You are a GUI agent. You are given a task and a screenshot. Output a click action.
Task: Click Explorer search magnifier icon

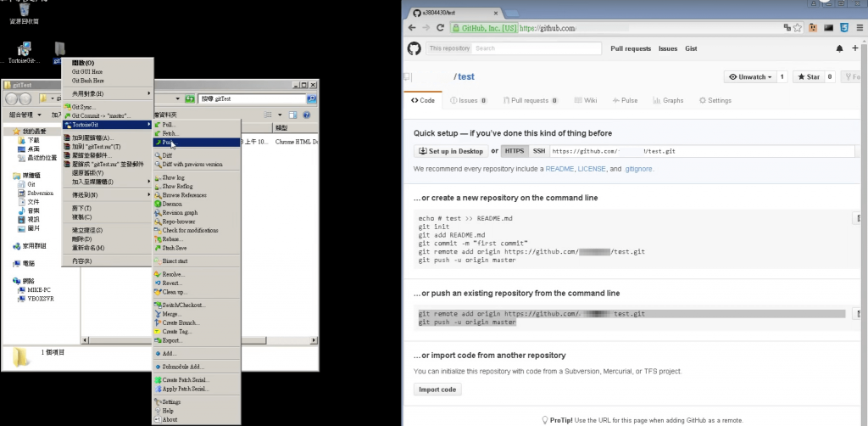pyautogui.click(x=312, y=98)
